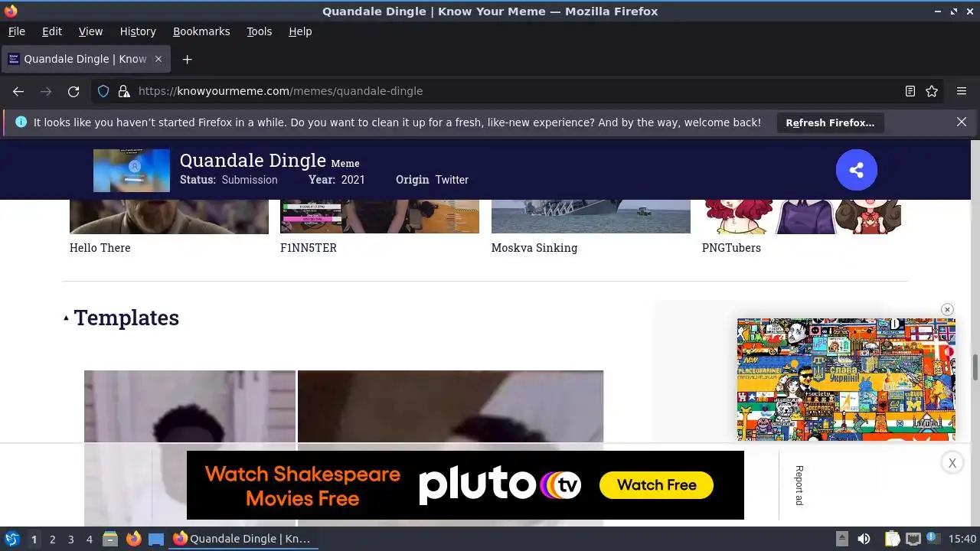The image size is (980, 551).
Task: Close the Pluto TV banner with X
Action: point(952,462)
